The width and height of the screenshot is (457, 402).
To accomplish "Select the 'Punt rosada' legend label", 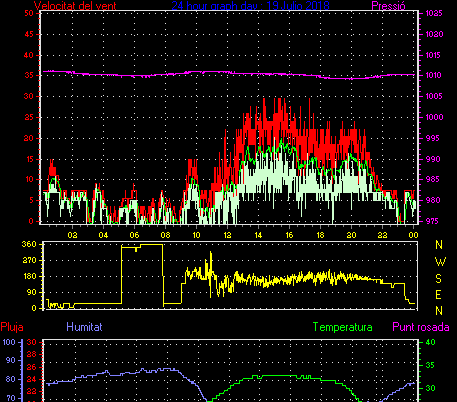I will point(421,327).
